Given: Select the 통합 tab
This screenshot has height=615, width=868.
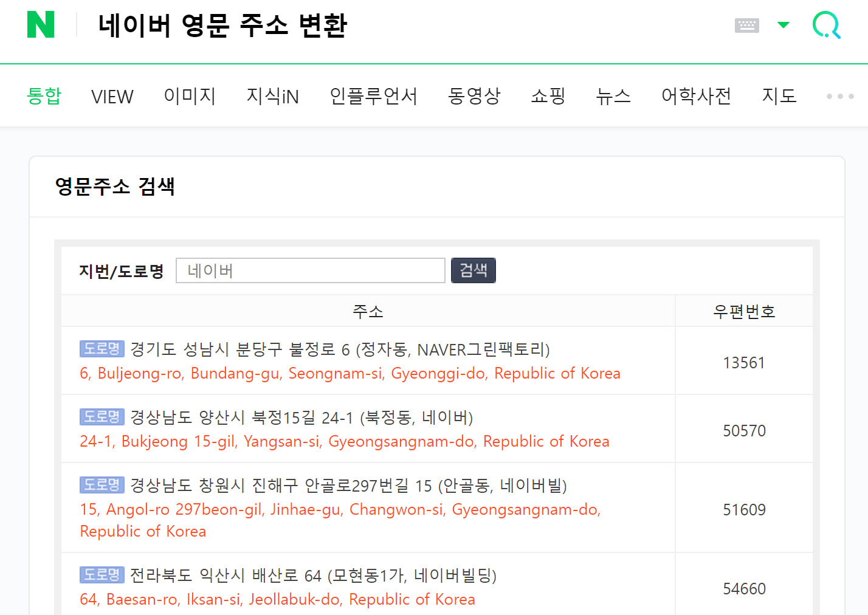Looking at the screenshot, I should click(44, 96).
